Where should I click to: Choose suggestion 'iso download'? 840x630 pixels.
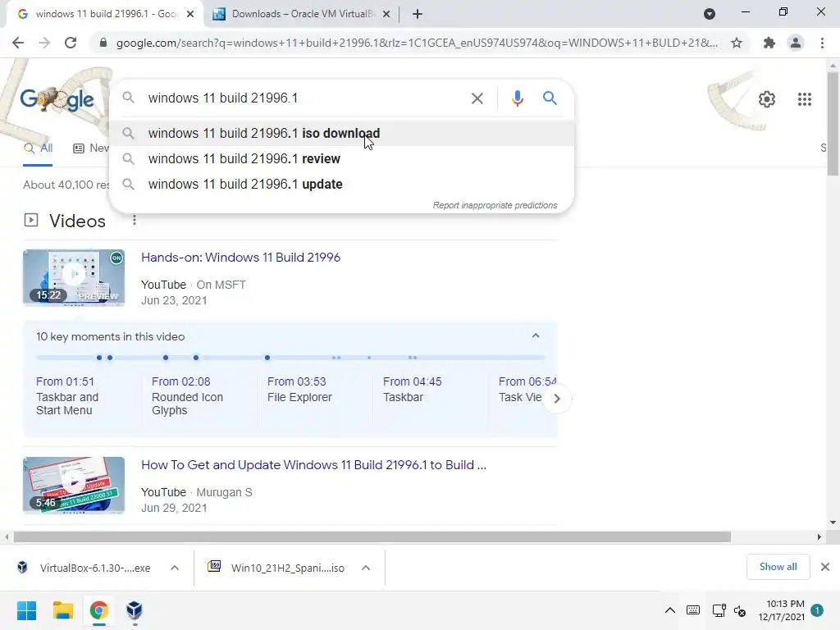[x=341, y=134]
